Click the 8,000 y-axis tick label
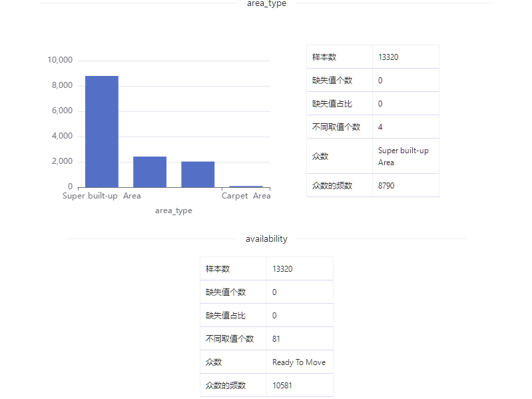 pyautogui.click(x=62, y=85)
